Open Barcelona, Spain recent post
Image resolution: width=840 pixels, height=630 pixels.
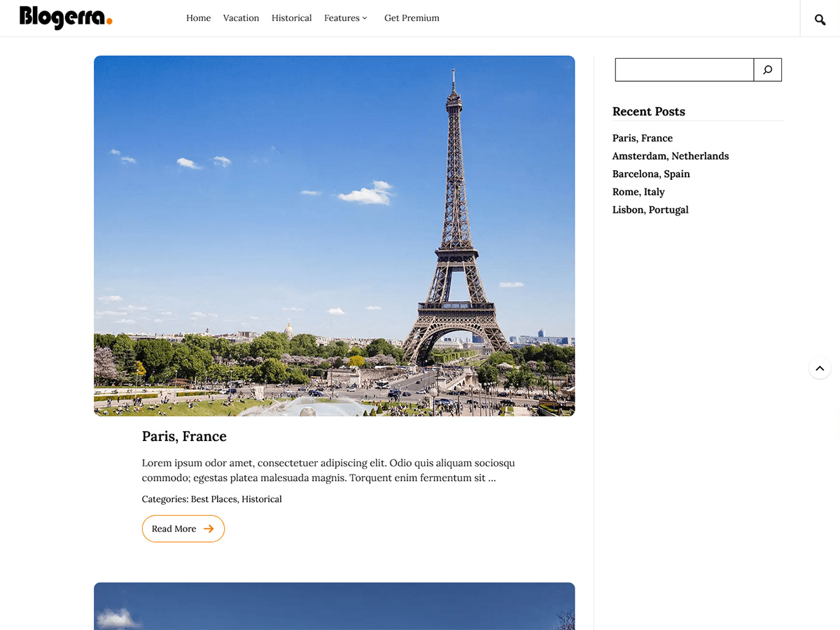click(651, 174)
